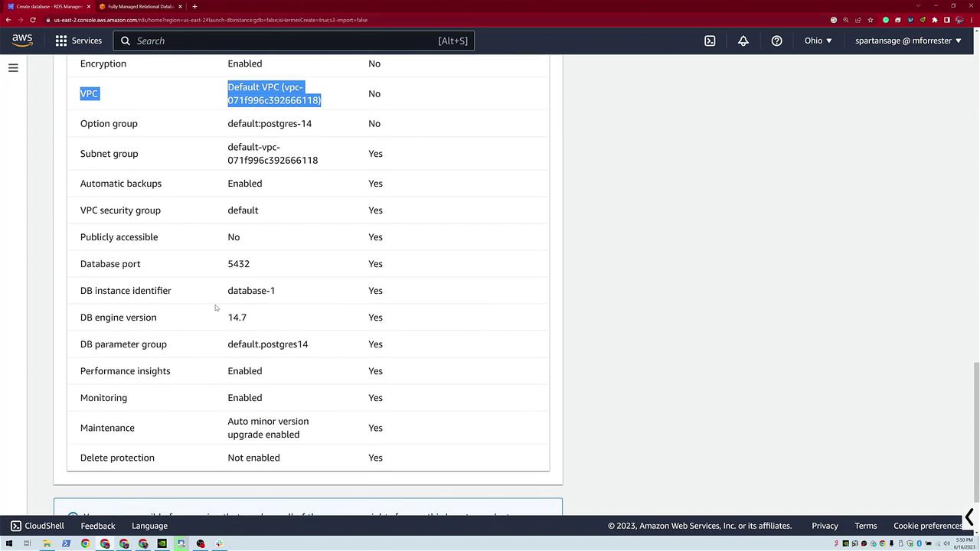
Task: Open the Privacy link
Action: click(825, 526)
